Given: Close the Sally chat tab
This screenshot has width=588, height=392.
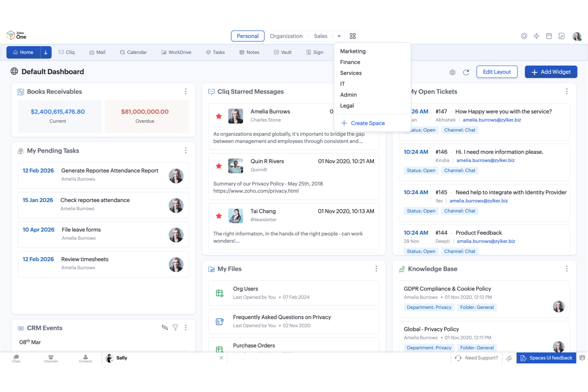Looking at the screenshot, I should coord(221,358).
